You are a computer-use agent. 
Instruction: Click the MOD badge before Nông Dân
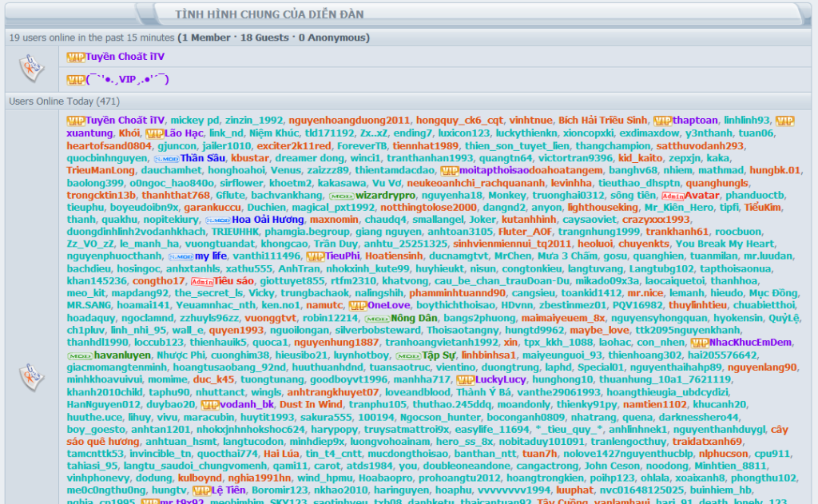coord(376,318)
